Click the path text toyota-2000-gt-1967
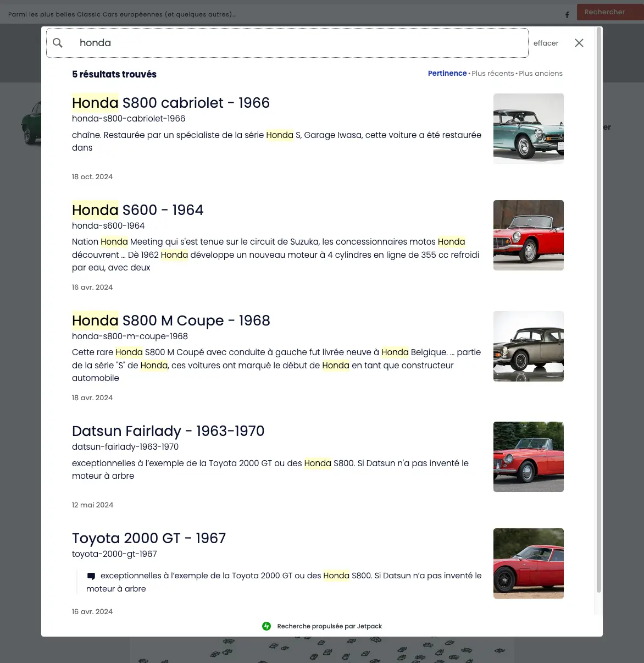 tap(114, 554)
